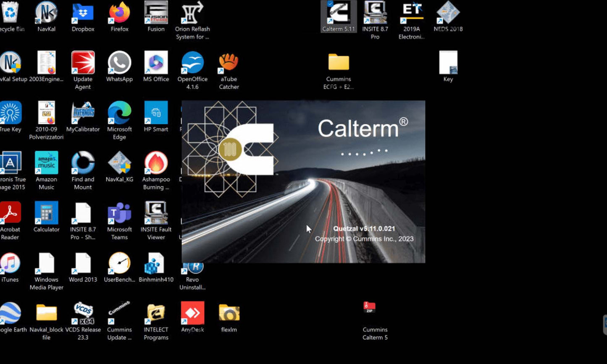This screenshot has width=607, height=364.
Task: Open the Cummins ECFG + E2 folder
Action: (339, 63)
